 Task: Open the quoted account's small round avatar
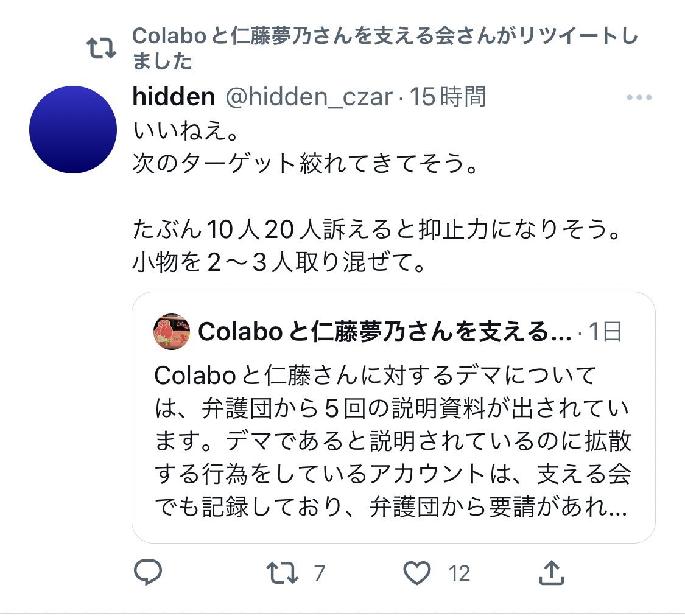(x=172, y=331)
